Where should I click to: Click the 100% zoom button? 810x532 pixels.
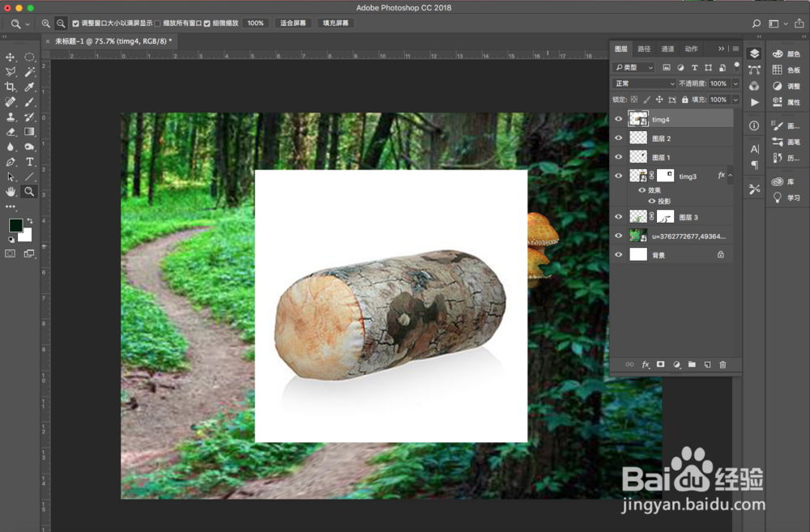pyautogui.click(x=256, y=23)
